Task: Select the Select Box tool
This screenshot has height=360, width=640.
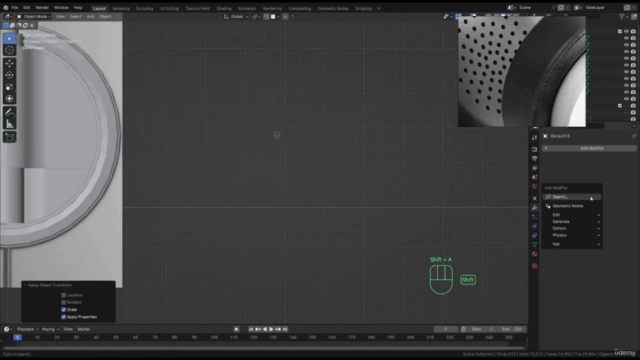Action: coord(9,38)
